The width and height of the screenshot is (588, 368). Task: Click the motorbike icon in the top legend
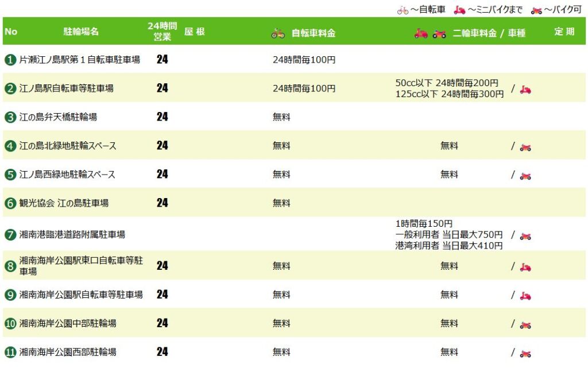pyautogui.click(x=536, y=10)
